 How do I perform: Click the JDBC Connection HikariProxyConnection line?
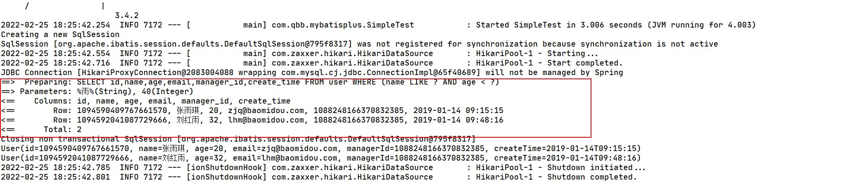pos(312,73)
